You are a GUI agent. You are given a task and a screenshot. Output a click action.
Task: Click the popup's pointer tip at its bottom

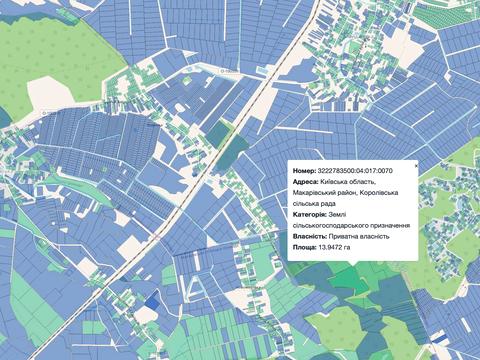tap(353, 265)
